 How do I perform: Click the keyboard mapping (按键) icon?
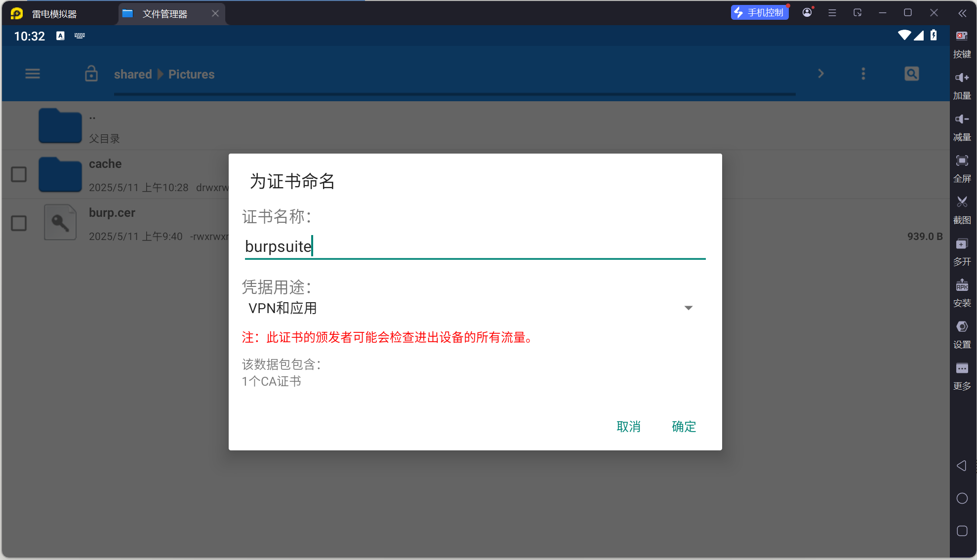click(x=962, y=37)
